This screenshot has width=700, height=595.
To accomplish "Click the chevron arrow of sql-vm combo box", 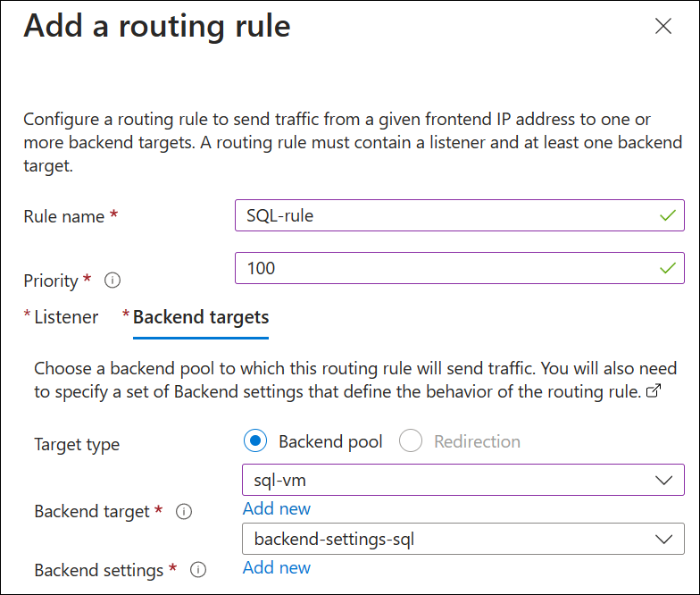I will (663, 480).
